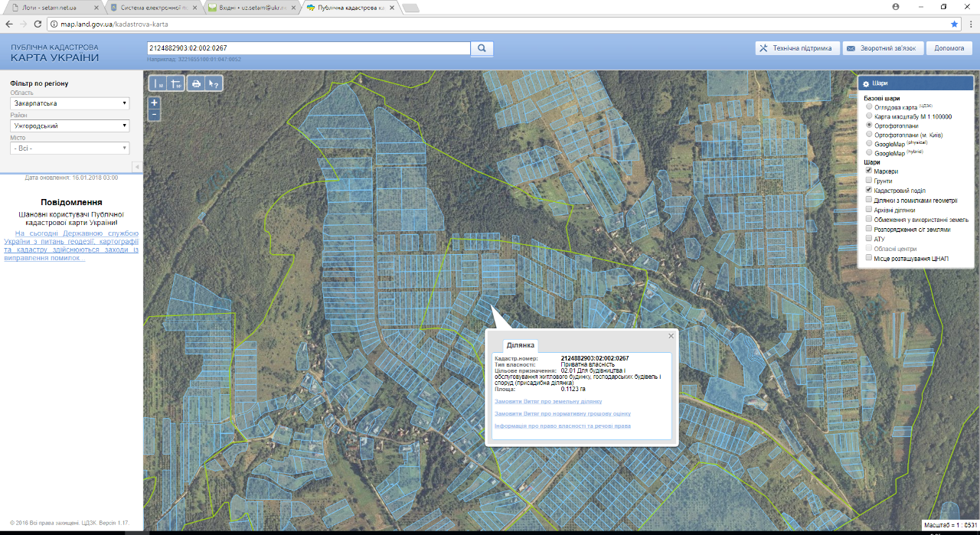
Task: Enable Місце розташування ЦНАП layer
Action: (x=868, y=258)
